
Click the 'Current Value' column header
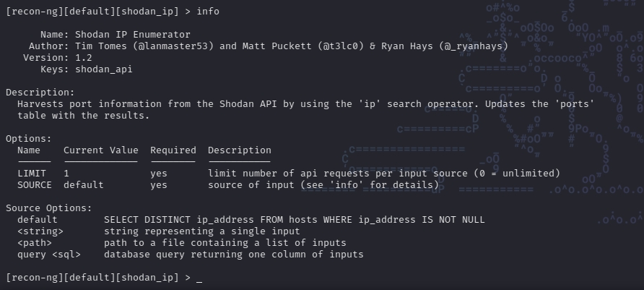101,150
